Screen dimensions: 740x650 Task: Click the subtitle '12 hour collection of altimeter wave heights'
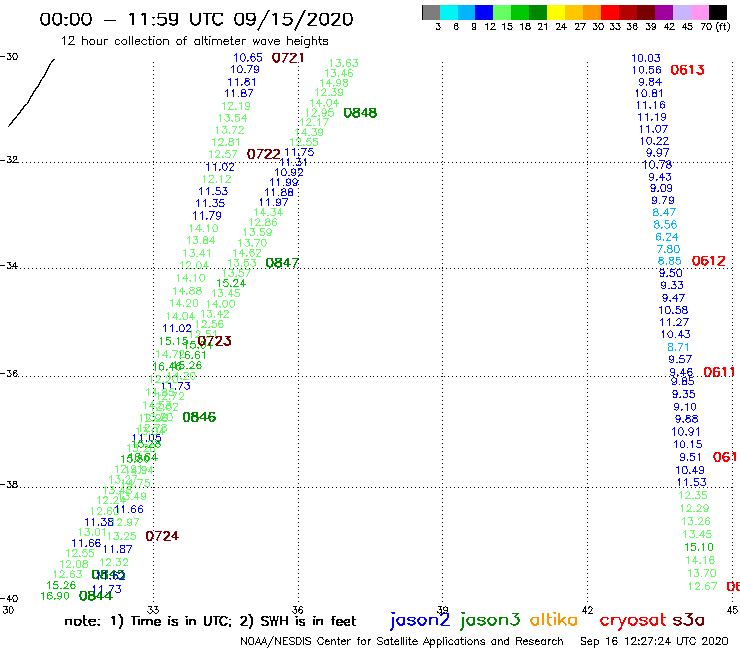point(194,41)
